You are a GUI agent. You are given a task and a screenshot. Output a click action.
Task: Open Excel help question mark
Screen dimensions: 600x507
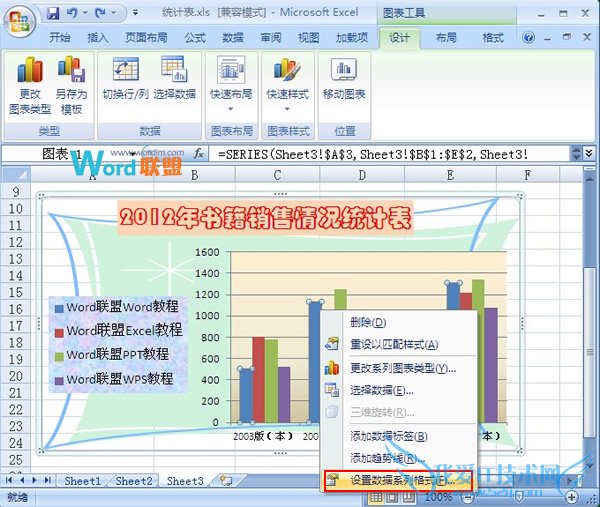[528, 37]
